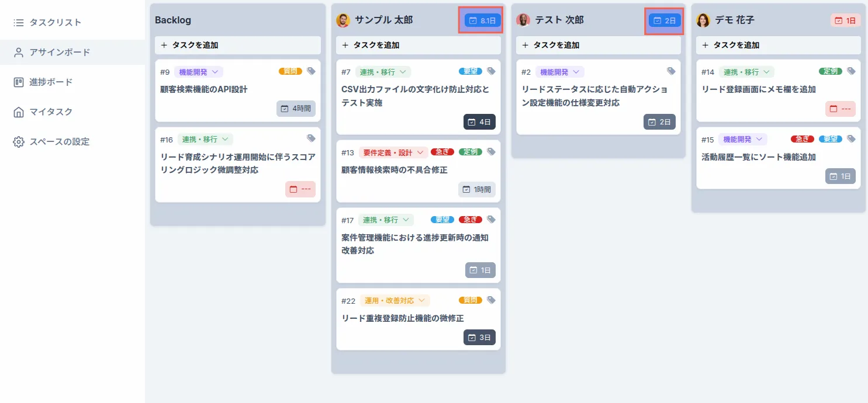Click the tag icon on task #14
Image resolution: width=868 pixels, height=403 pixels.
[x=851, y=71]
